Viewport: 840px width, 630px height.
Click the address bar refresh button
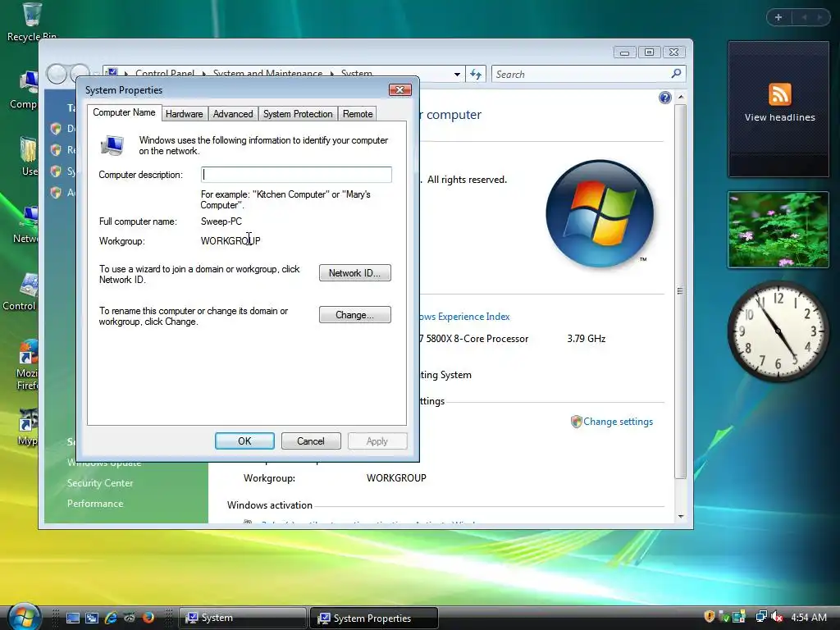476,74
